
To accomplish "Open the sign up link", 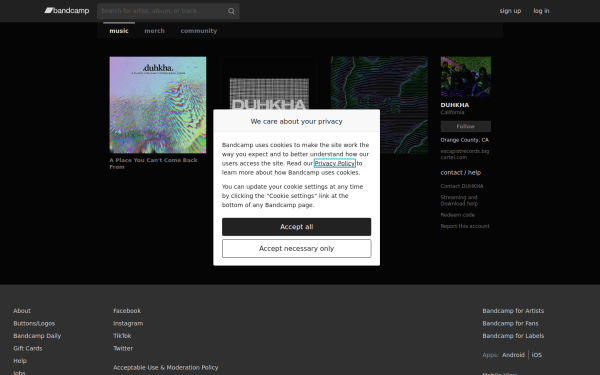I will pyautogui.click(x=510, y=11).
